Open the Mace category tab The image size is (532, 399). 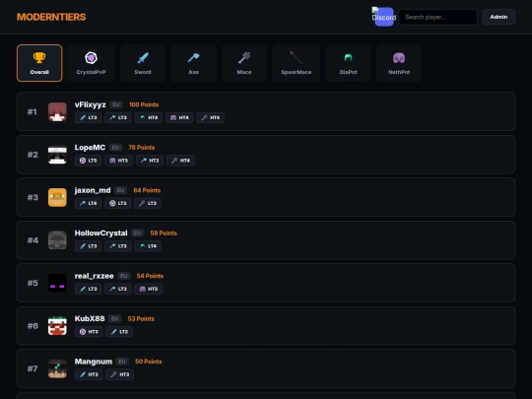click(x=244, y=63)
